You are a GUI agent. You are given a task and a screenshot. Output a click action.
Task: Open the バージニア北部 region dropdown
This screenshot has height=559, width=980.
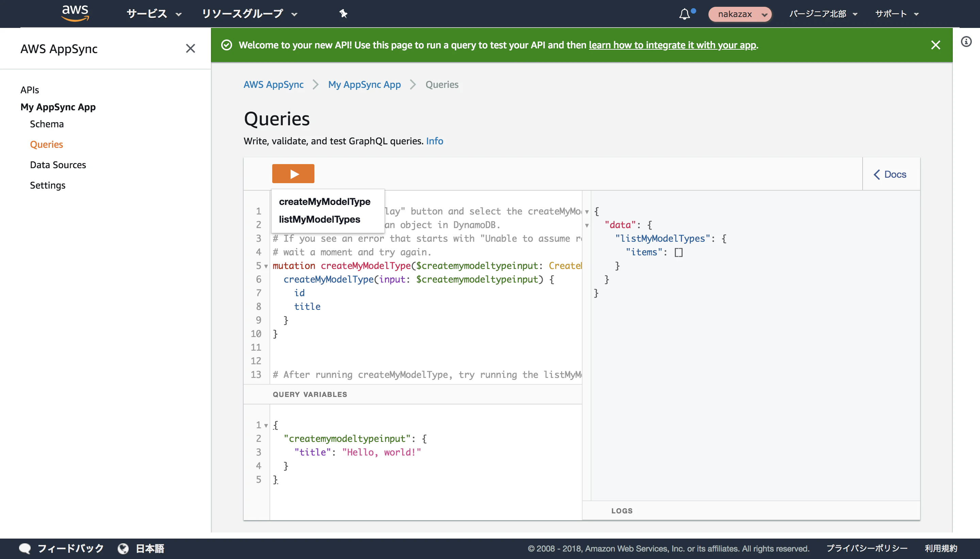coord(823,14)
